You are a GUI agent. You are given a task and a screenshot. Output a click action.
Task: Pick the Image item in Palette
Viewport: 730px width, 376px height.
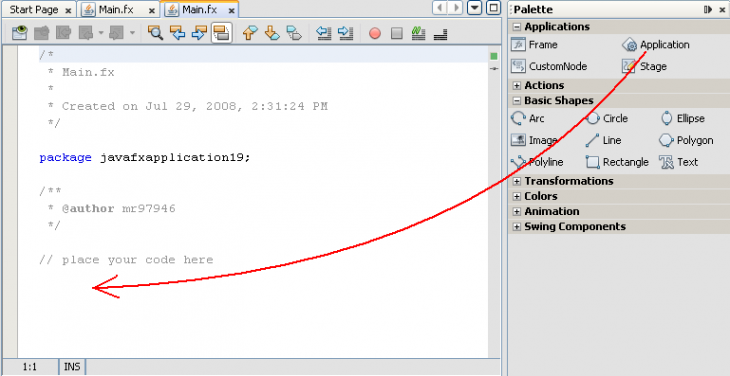534,140
